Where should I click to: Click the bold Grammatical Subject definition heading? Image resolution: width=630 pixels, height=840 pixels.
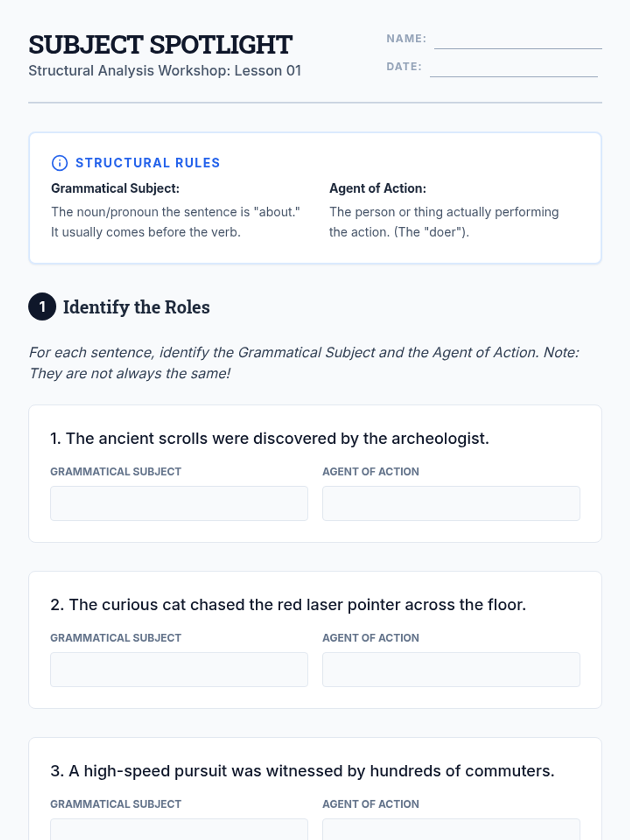115,188
